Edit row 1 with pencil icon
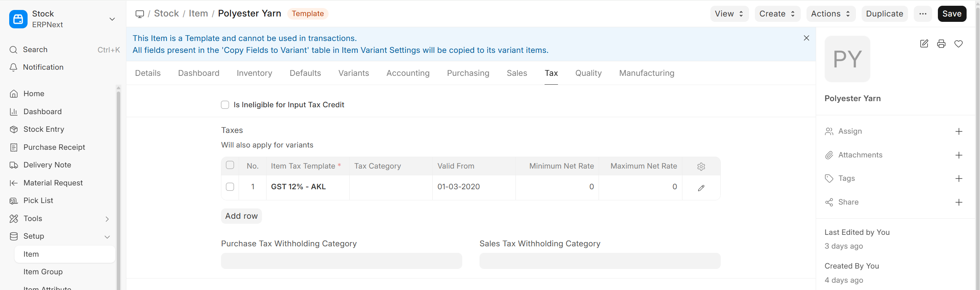 701,188
